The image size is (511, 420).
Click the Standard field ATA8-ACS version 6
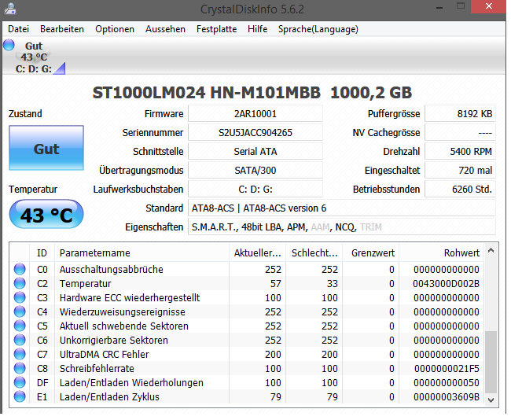[342, 208]
